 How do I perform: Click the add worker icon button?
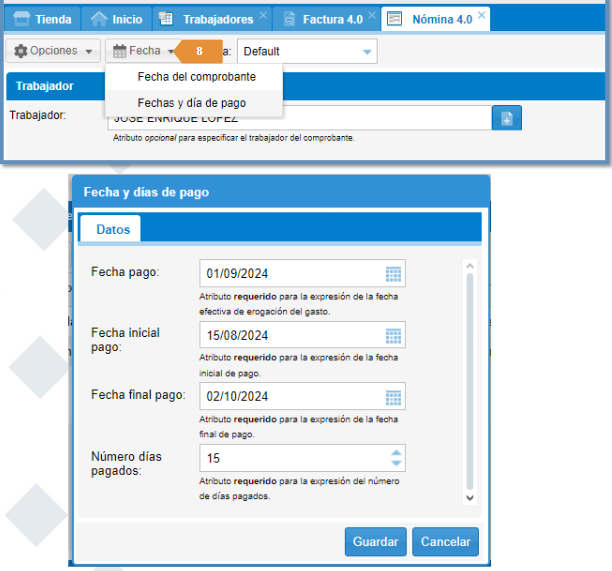[506, 118]
